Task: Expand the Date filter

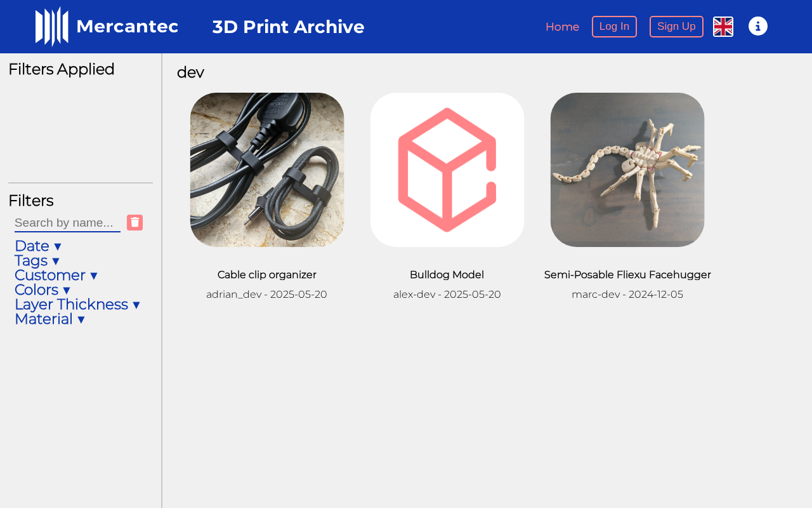Action: 38,246
